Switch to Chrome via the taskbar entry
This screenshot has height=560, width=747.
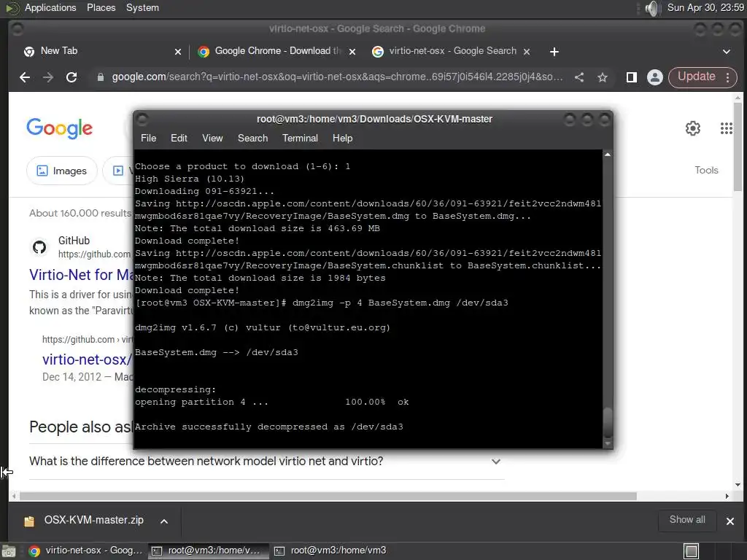(x=86, y=551)
